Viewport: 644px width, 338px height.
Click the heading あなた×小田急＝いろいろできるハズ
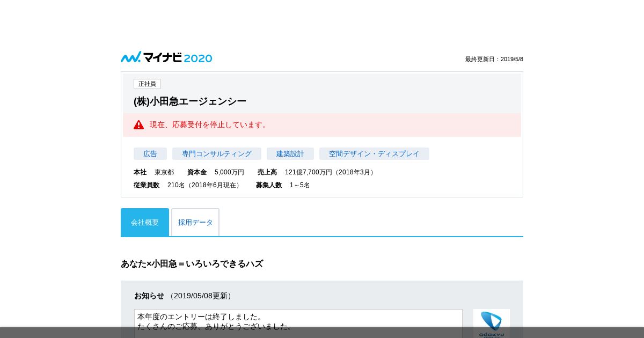(x=192, y=264)
